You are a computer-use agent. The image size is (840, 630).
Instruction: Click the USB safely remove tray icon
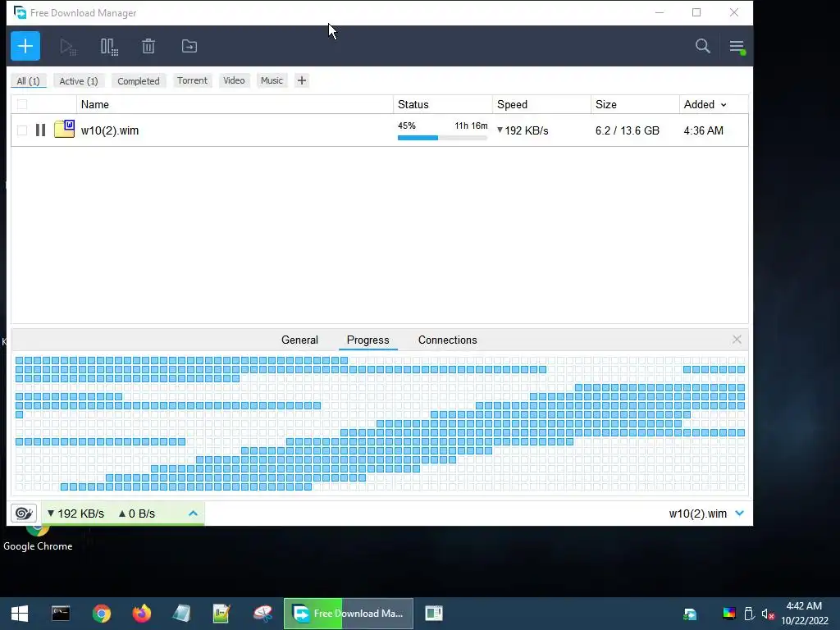click(749, 614)
